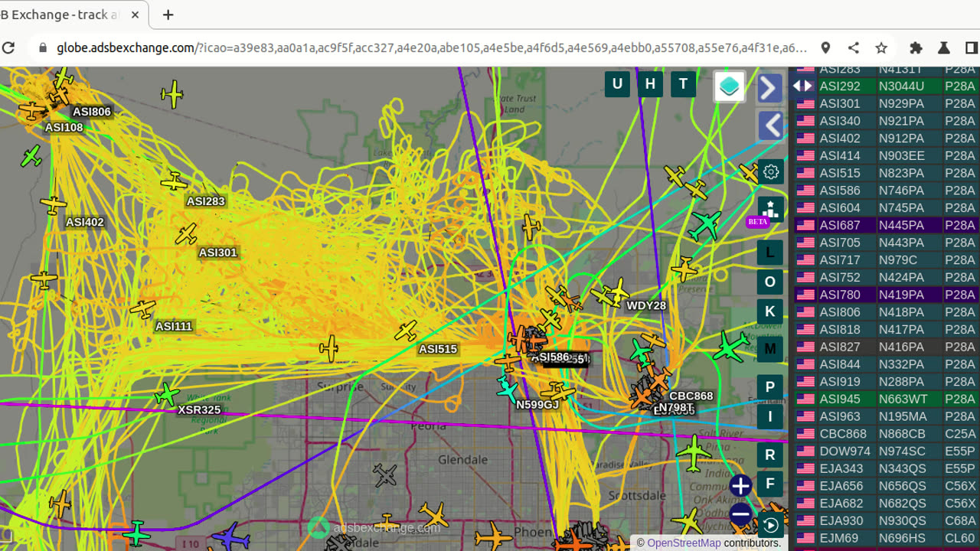The width and height of the screenshot is (980, 551).
Task: Click the ASI108 label on map
Action: coord(64,128)
